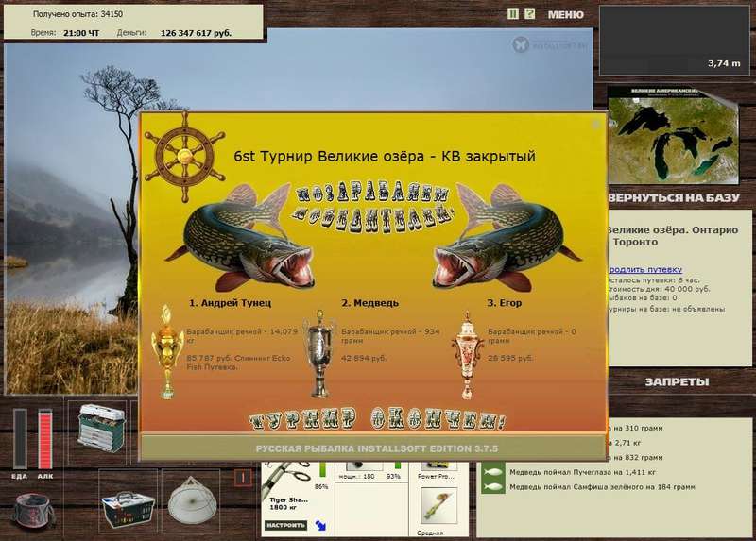This screenshot has height=541, width=756.
Task: Click ВЕРНУТЬСЯ НА БАЗУ button
Action: point(674,198)
